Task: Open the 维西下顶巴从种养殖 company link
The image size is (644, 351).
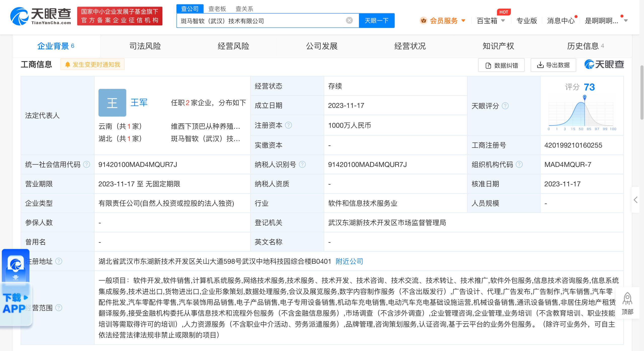Action: tap(205, 126)
